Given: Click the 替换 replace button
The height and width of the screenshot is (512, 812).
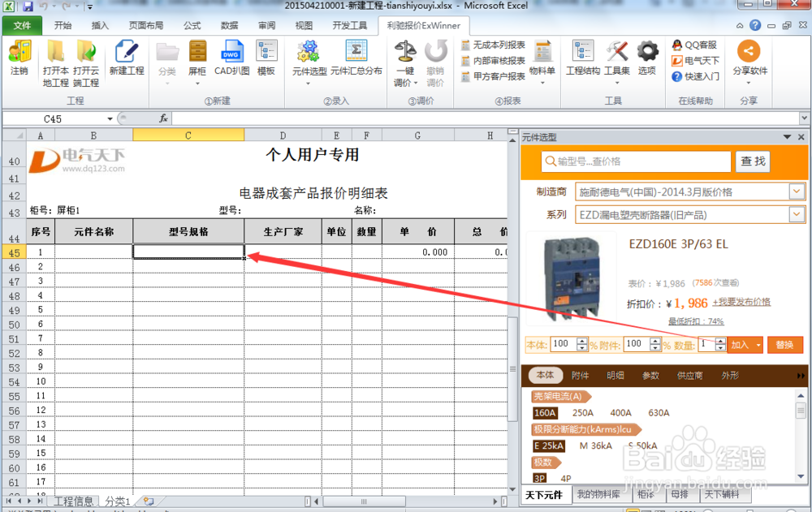Looking at the screenshot, I should coord(784,345).
